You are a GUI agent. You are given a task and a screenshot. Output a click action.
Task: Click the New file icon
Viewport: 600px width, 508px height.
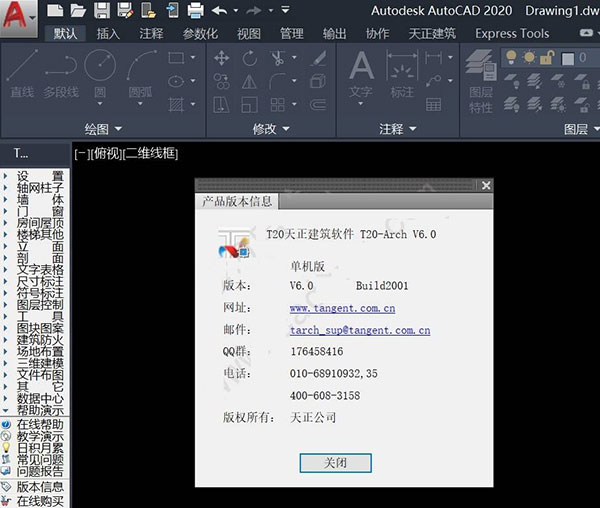coord(55,11)
